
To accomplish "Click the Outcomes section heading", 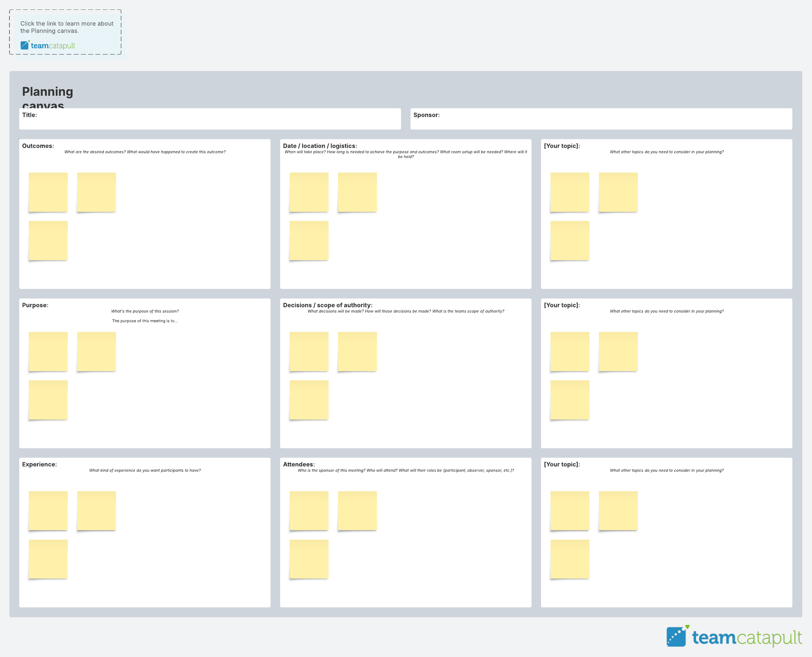I will click(38, 146).
